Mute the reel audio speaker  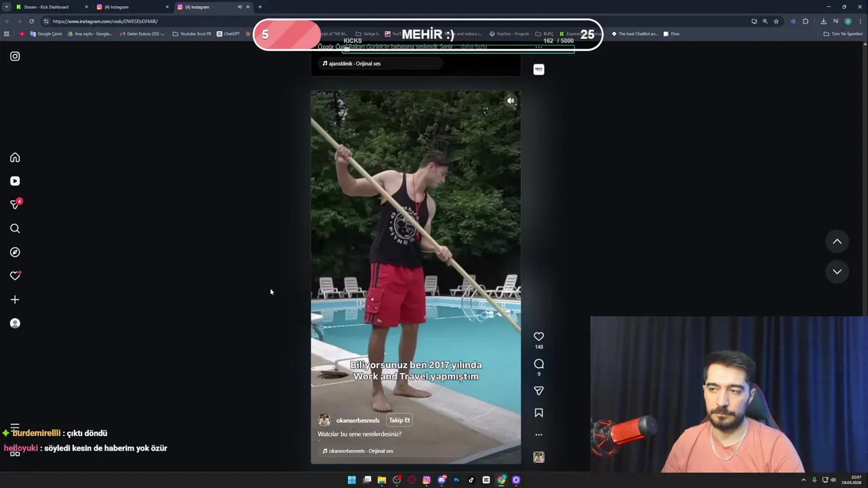511,101
